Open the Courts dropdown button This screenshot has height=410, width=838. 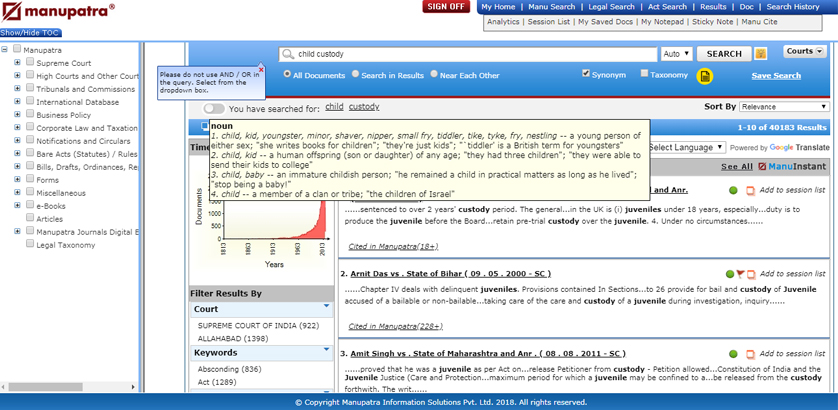[x=805, y=51]
